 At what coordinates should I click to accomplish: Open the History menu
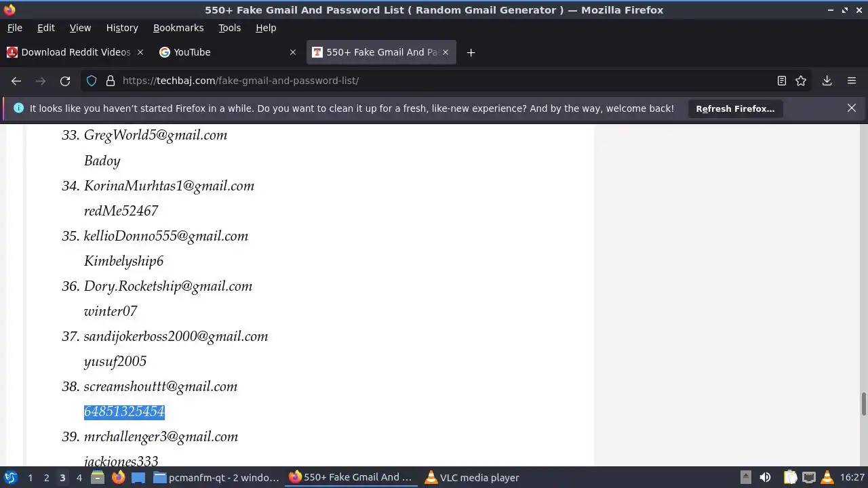pos(122,28)
